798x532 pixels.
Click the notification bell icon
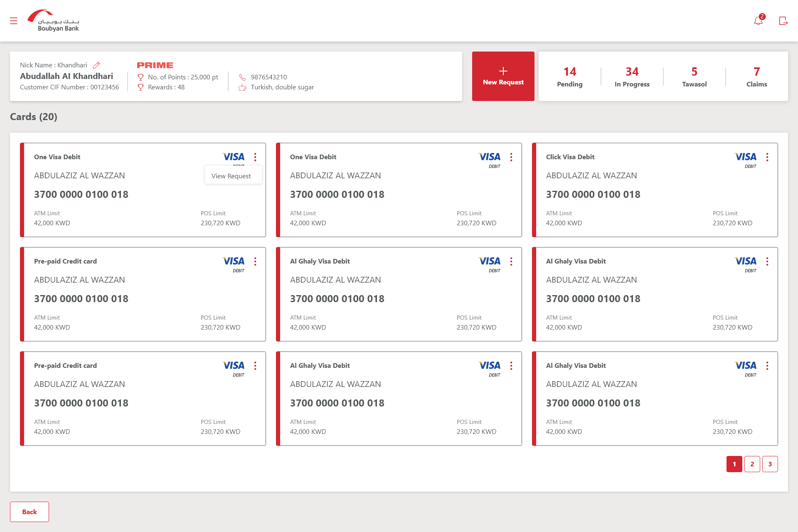pyautogui.click(x=758, y=21)
